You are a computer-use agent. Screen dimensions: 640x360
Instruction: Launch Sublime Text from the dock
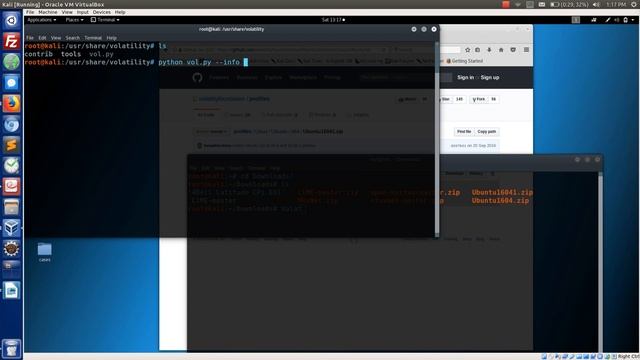click(11, 145)
